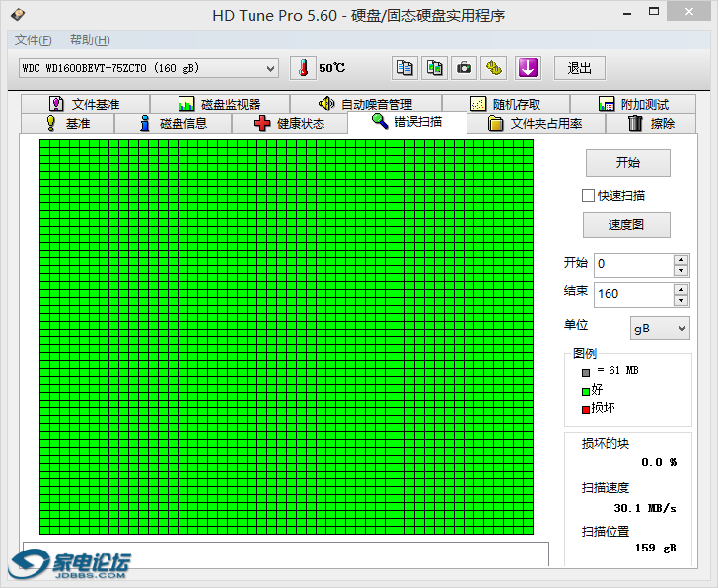Start the error scan with 开始 button
Image resolution: width=718 pixels, height=588 pixels.
click(x=628, y=162)
